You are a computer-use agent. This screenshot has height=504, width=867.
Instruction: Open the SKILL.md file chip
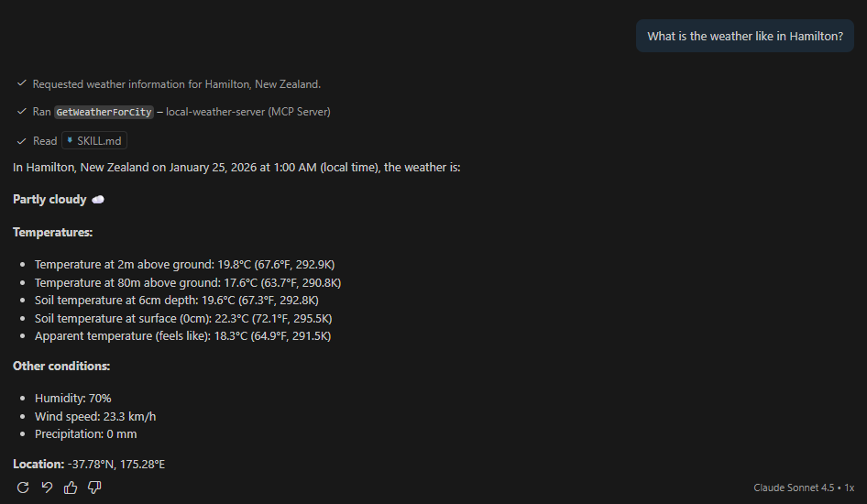(94, 141)
